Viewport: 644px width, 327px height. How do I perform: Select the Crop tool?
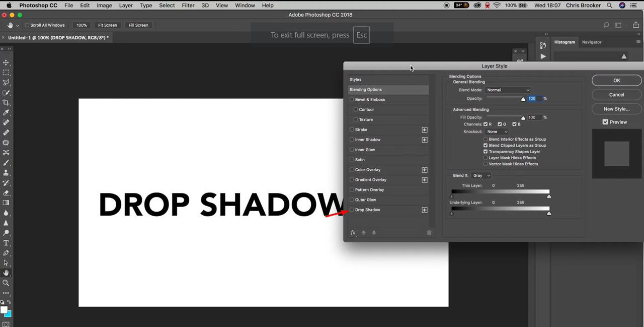pyautogui.click(x=6, y=102)
